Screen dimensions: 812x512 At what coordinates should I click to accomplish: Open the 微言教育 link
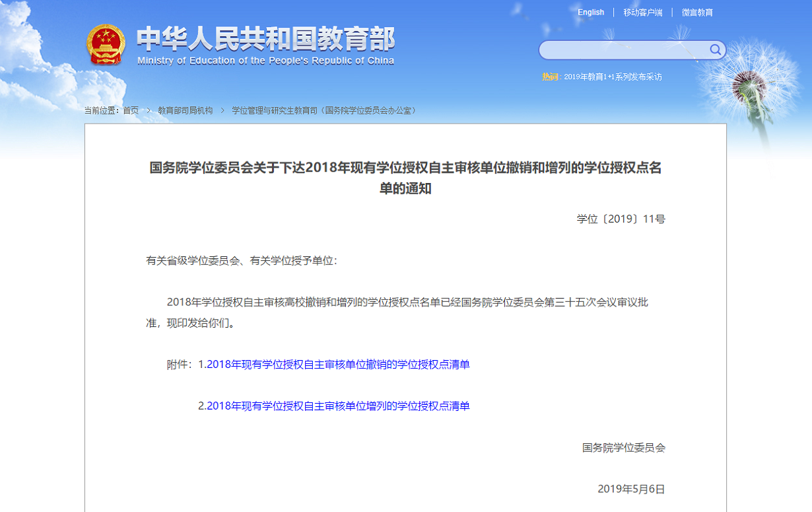click(697, 13)
